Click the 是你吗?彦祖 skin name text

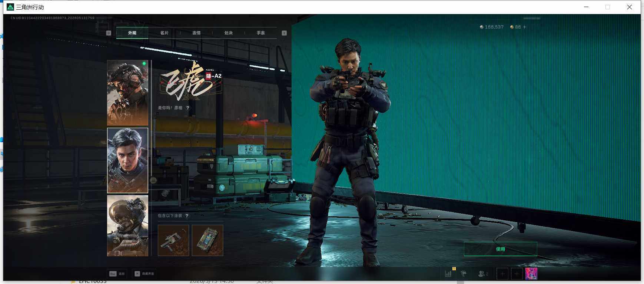tap(170, 108)
